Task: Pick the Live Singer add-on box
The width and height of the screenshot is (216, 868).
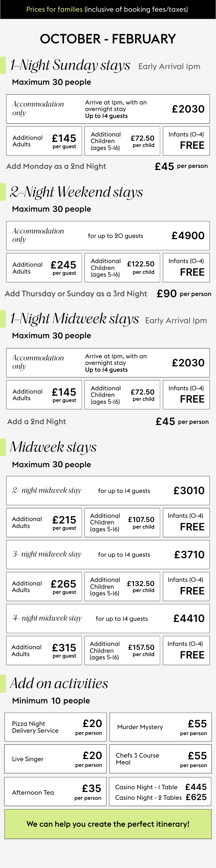Action: click(56, 759)
